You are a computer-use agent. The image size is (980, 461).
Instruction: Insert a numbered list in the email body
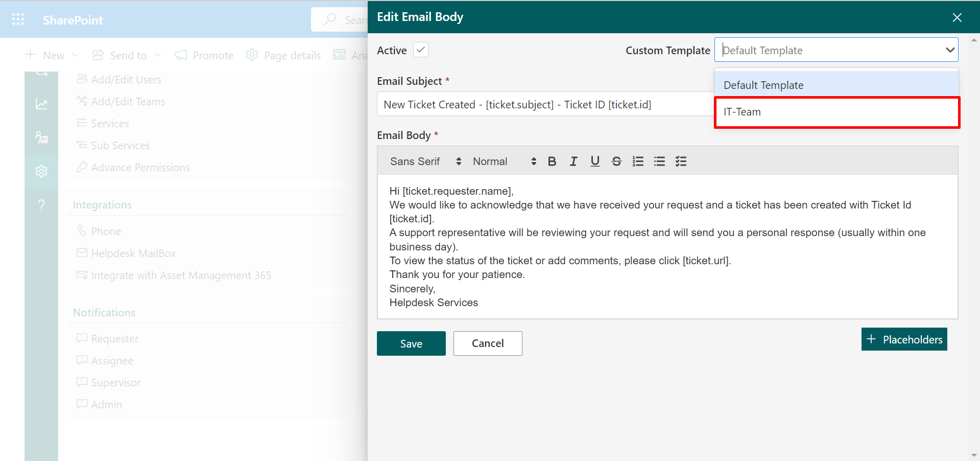tap(638, 162)
